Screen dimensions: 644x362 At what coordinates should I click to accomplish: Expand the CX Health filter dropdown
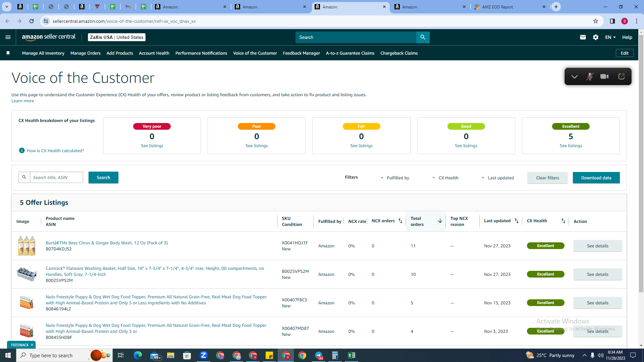coord(445,178)
